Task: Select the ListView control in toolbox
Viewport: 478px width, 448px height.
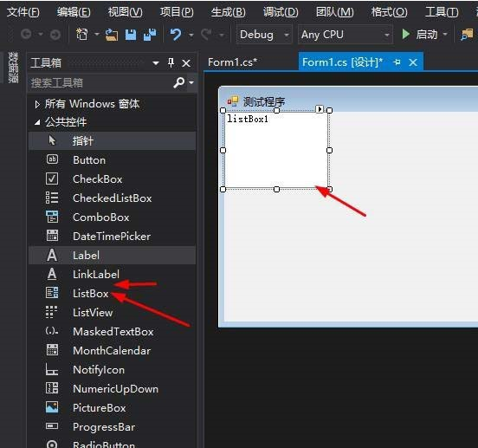Action: tap(113, 312)
